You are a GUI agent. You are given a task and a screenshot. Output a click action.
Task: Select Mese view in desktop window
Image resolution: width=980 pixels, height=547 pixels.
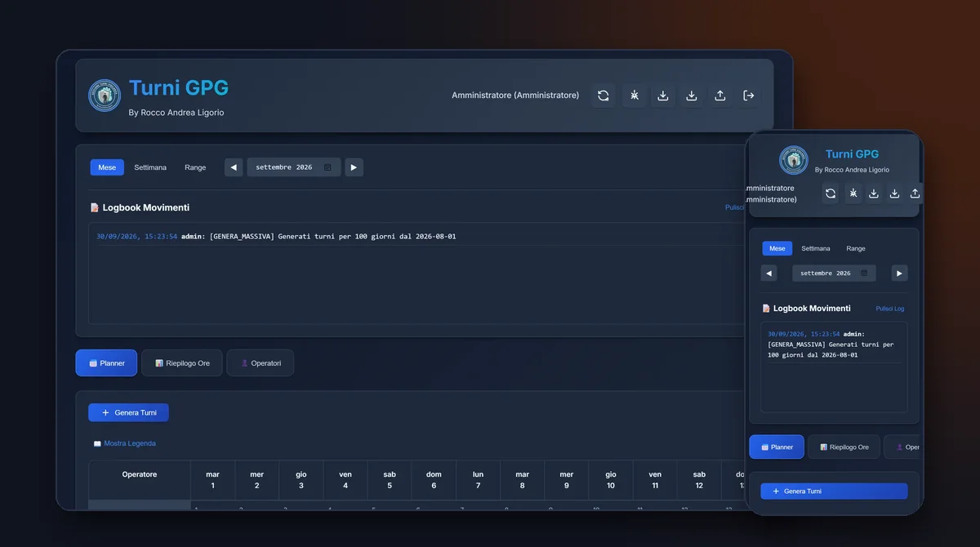point(107,167)
